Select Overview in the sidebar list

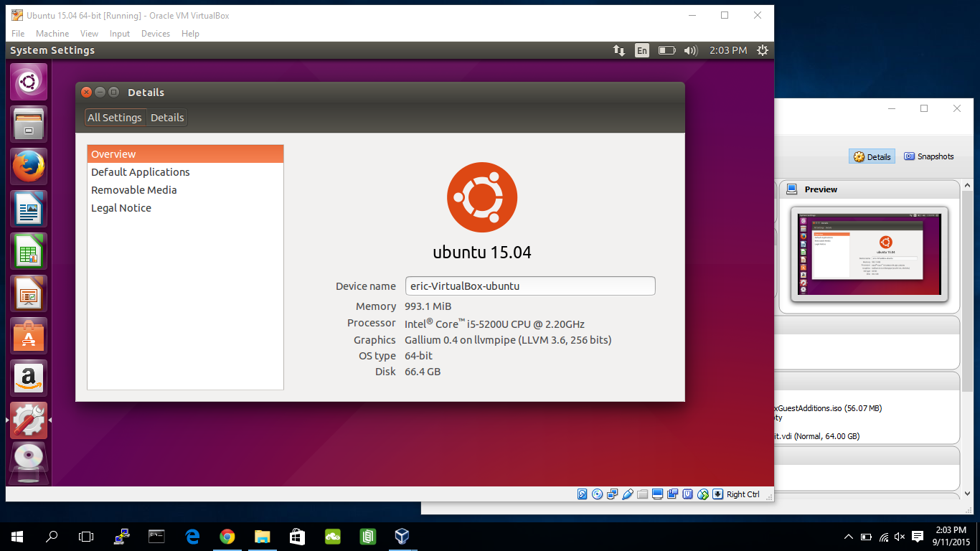[x=185, y=154]
